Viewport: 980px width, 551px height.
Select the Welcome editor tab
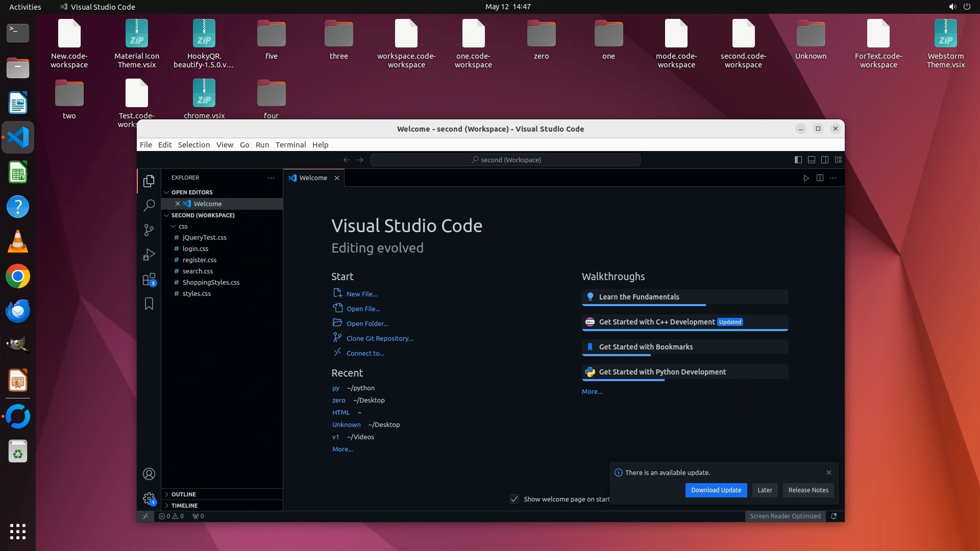point(313,178)
